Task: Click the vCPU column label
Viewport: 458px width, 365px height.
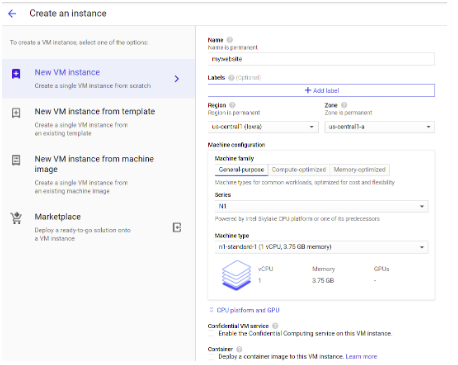Action: click(265, 269)
